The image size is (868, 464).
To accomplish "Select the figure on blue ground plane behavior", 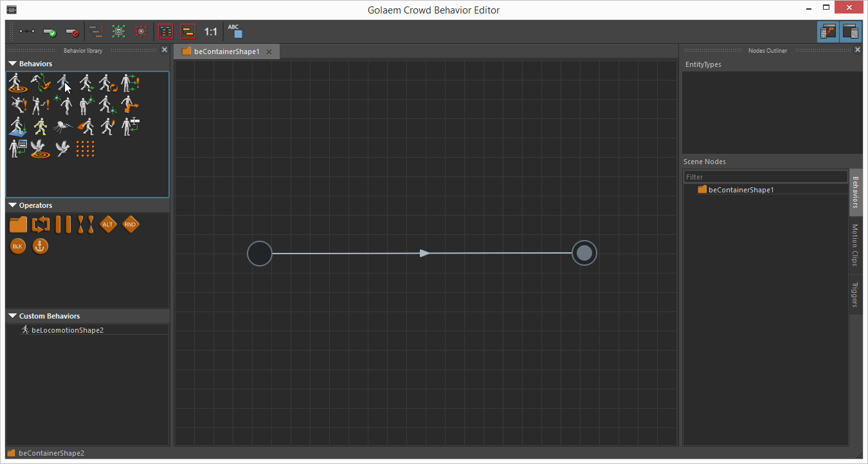I will pos(17,127).
